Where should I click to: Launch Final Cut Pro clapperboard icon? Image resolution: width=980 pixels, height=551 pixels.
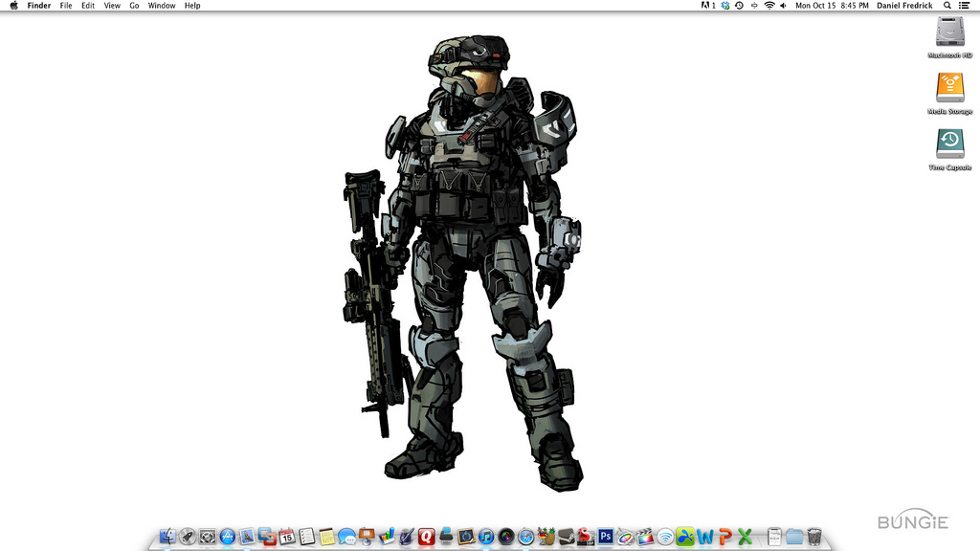point(646,536)
